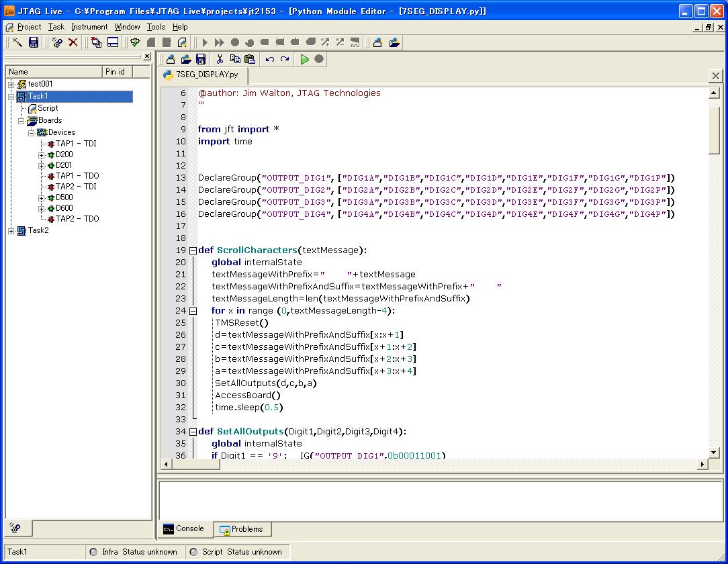This screenshot has width=728, height=564.
Task: Fold the ScrollCharacters function at line 19
Action: point(193,250)
